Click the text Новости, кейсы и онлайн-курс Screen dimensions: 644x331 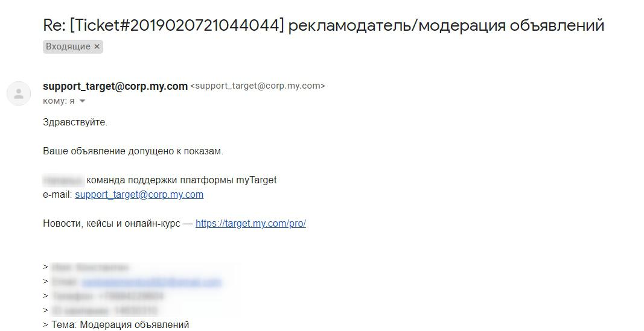(x=112, y=224)
